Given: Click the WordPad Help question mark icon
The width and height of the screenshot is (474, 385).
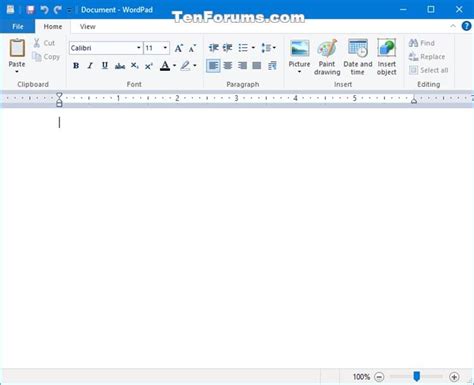Looking at the screenshot, I should 466,26.
